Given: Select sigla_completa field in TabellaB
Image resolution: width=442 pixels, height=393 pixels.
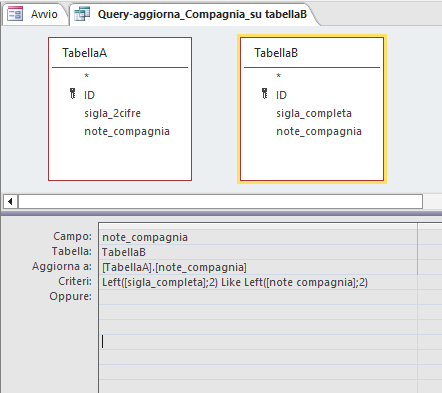Looking at the screenshot, I should point(314,113).
